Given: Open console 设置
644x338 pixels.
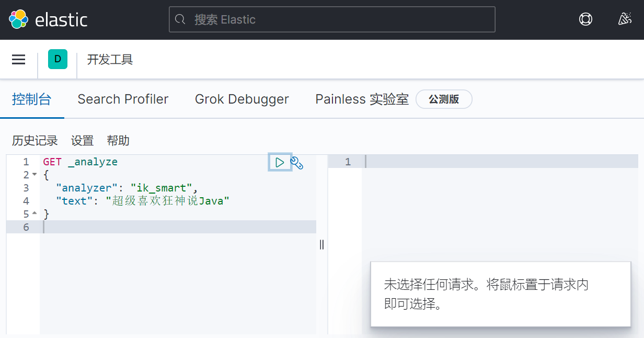Looking at the screenshot, I should pos(82,141).
